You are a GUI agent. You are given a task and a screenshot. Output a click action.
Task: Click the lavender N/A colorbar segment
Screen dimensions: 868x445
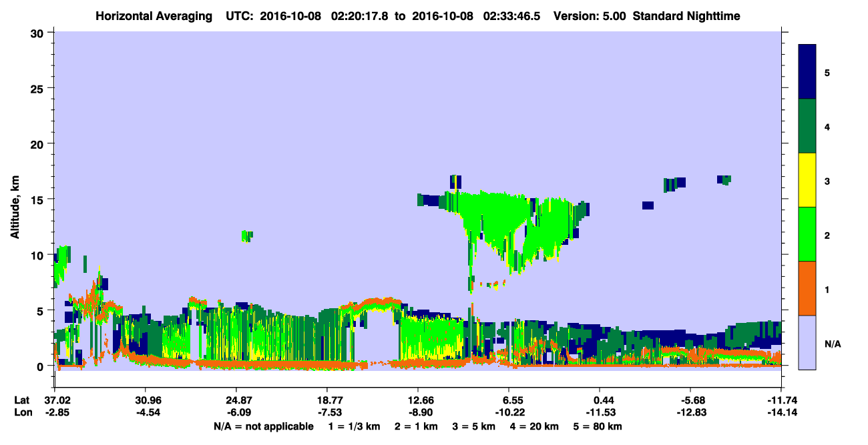coord(807,342)
